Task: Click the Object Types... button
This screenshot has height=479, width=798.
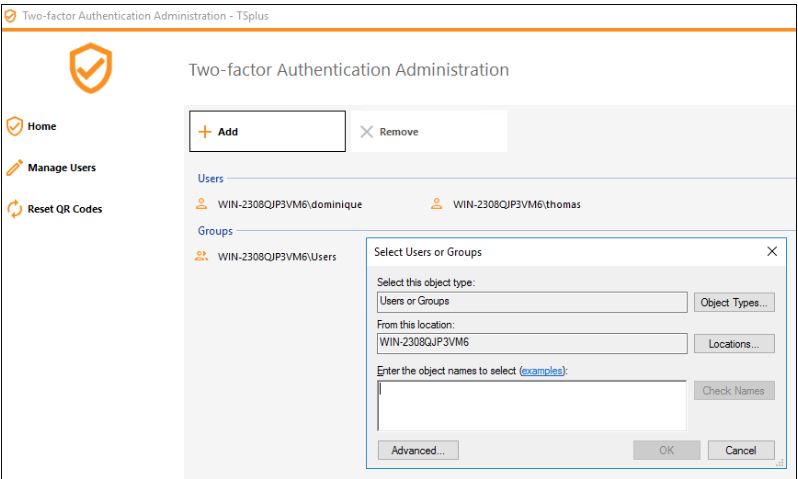Action: click(734, 302)
